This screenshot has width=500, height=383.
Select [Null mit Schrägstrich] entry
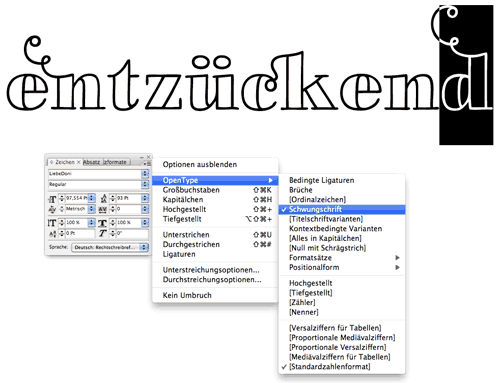click(x=342, y=248)
